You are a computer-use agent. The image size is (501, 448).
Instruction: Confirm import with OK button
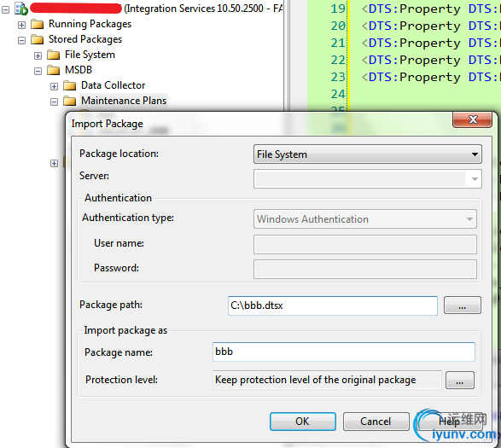(303, 422)
